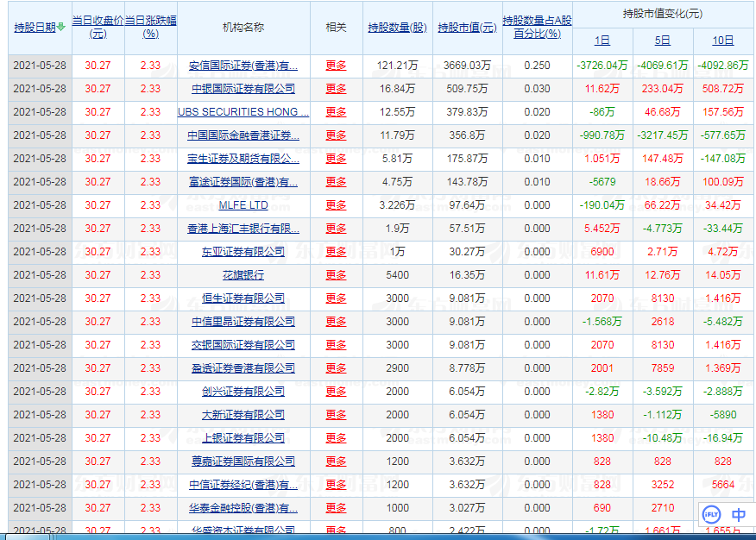Screen dimensions: 756x540
Task: Sort by 持股数量占A股百分比 header
Action: [x=537, y=27]
